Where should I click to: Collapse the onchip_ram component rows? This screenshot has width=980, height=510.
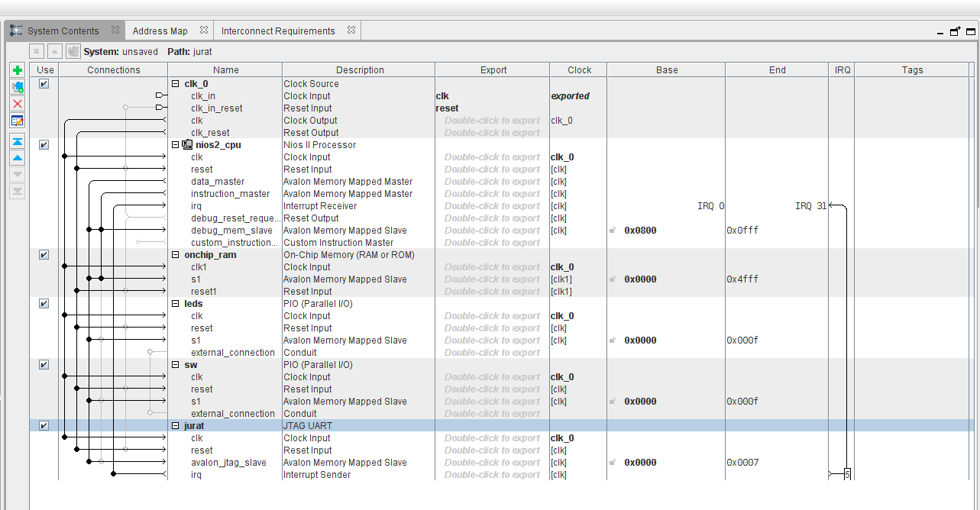coord(176,255)
